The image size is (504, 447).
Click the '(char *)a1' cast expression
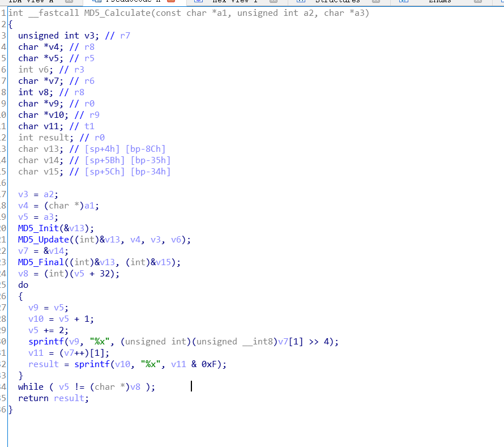[70, 206]
